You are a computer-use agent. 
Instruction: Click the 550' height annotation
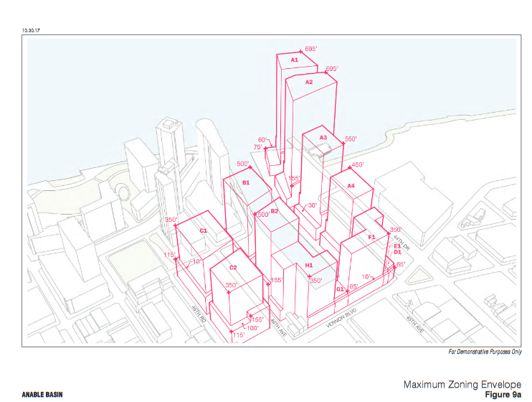click(x=351, y=139)
